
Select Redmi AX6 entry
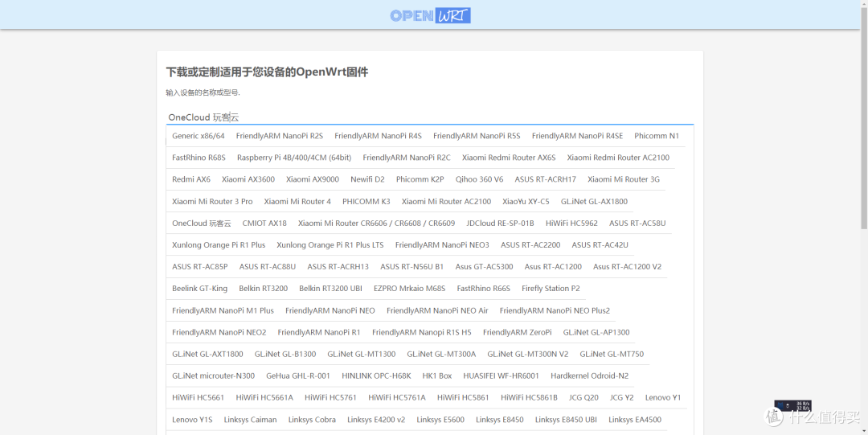coord(191,179)
